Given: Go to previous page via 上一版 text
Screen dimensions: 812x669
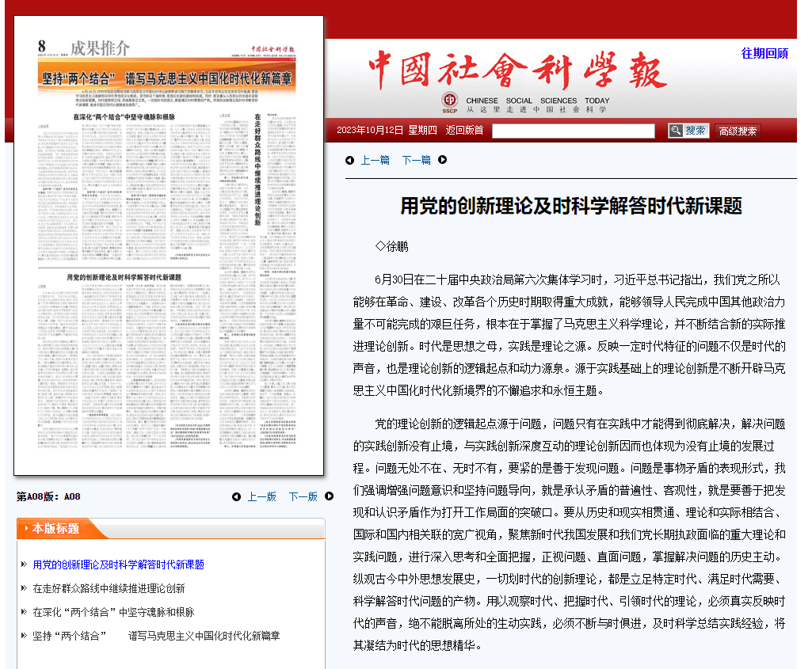Looking at the screenshot, I should click(x=262, y=496).
